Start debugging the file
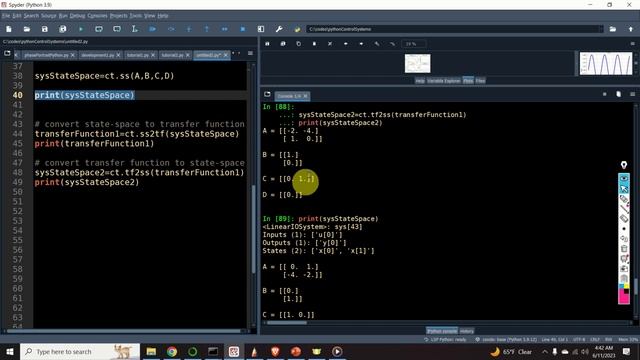The image size is (640, 360). (153, 29)
